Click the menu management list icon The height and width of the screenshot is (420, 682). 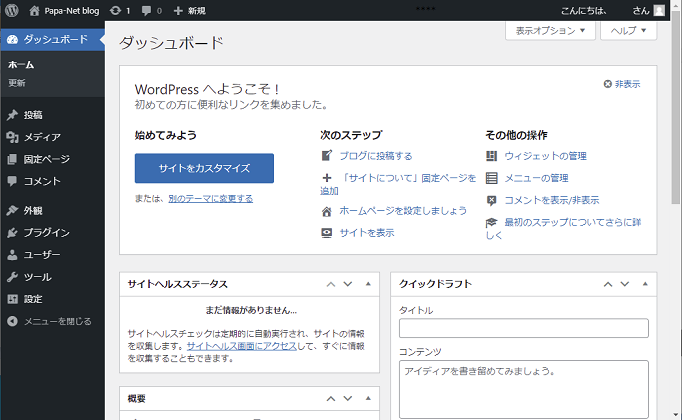[491, 178]
